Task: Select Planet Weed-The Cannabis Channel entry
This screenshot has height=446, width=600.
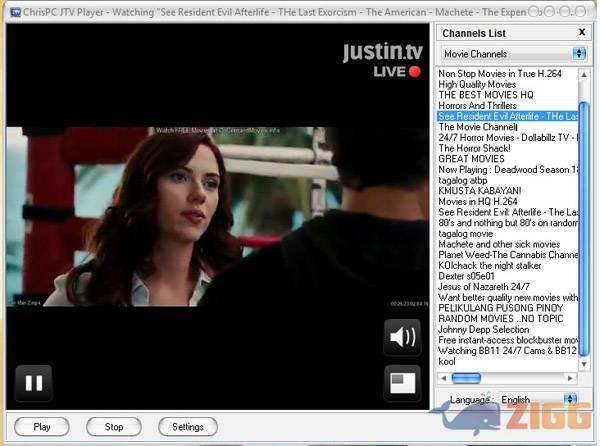Action: [507, 255]
